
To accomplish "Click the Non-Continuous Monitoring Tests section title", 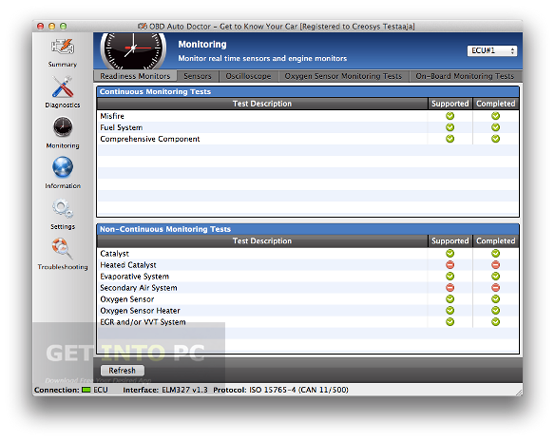I will pos(165,229).
